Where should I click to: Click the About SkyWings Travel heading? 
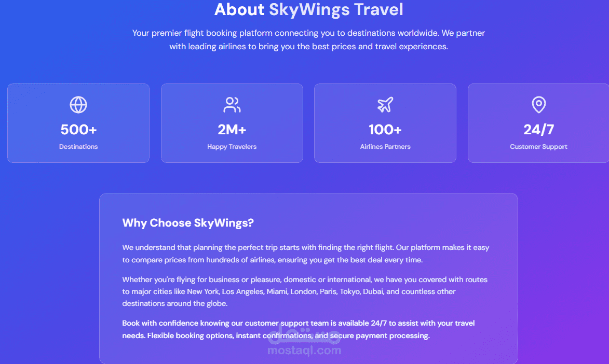[x=308, y=9]
